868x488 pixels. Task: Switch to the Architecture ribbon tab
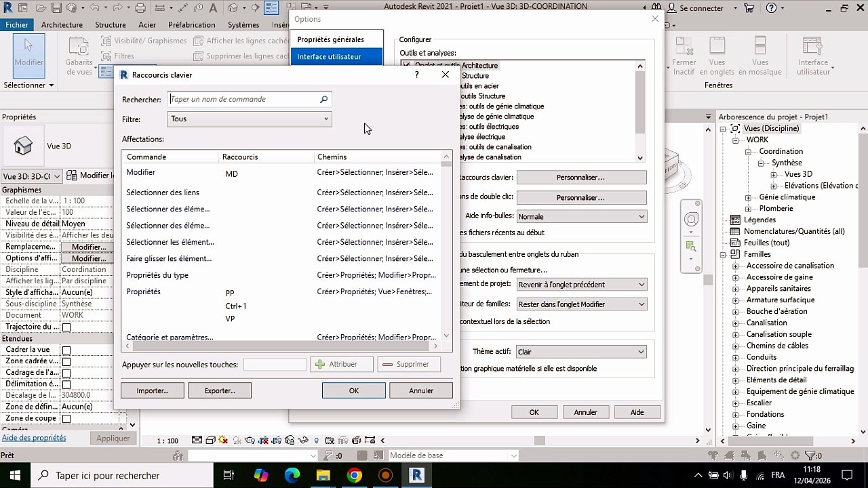click(62, 25)
